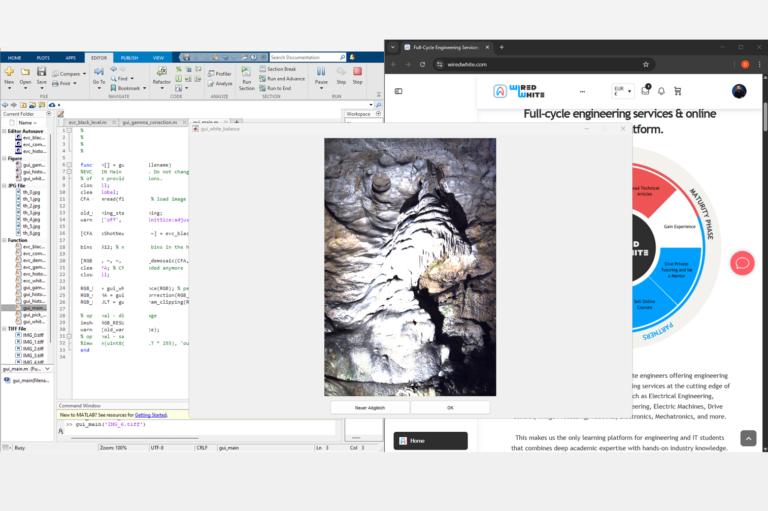Bookmark this page with the star icon
Screen dimensions: 768x511
pyautogui.click(x=646, y=64)
